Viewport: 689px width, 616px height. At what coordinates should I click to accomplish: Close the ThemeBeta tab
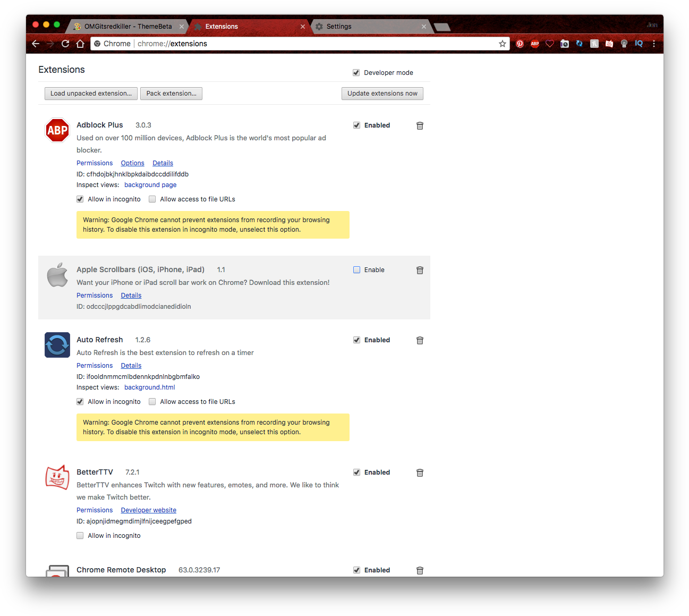pos(182,27)
